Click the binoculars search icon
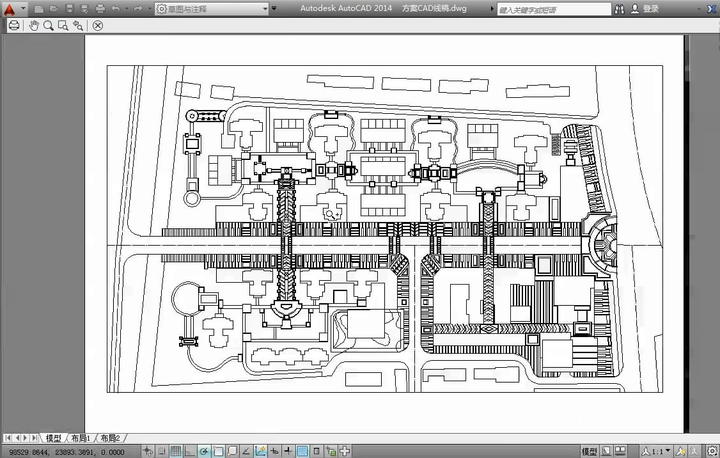Image resolution: width=720 pixels, height=458 pixels. click(619, 9)
